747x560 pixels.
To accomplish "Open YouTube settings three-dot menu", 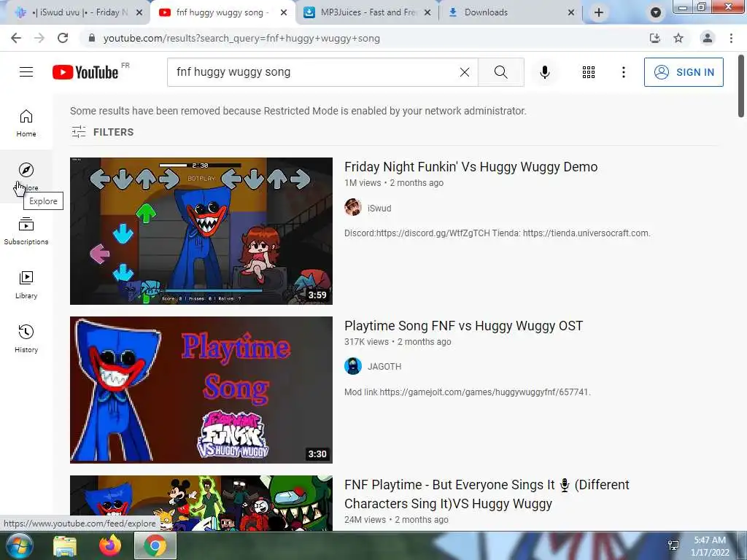I will 623,72.
